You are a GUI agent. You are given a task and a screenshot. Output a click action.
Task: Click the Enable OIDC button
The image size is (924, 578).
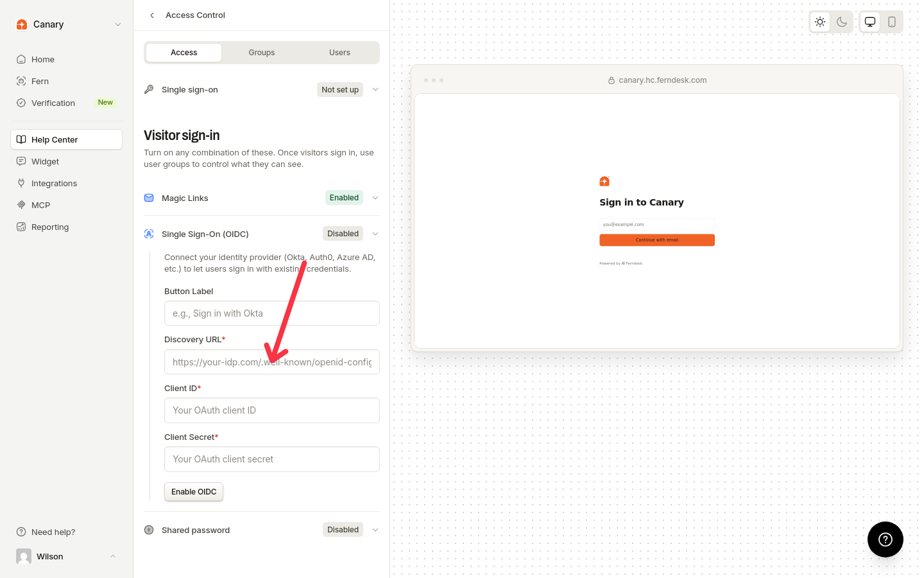point(194,492)
